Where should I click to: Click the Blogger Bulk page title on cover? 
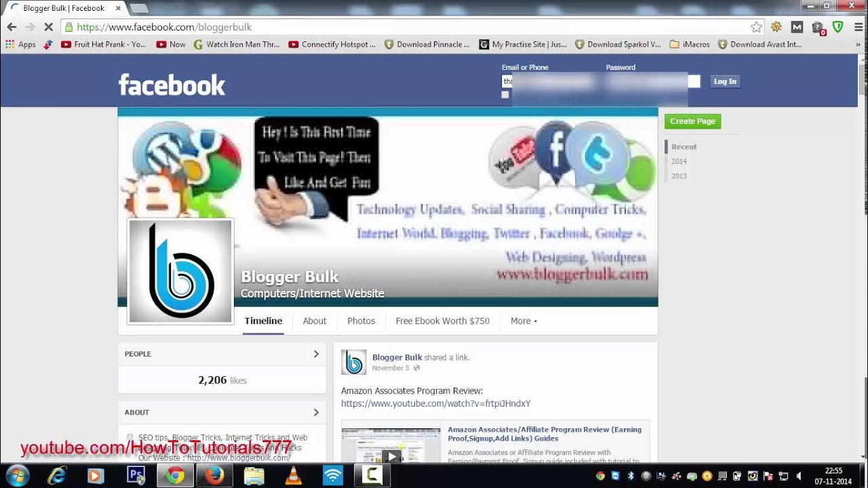290,277
